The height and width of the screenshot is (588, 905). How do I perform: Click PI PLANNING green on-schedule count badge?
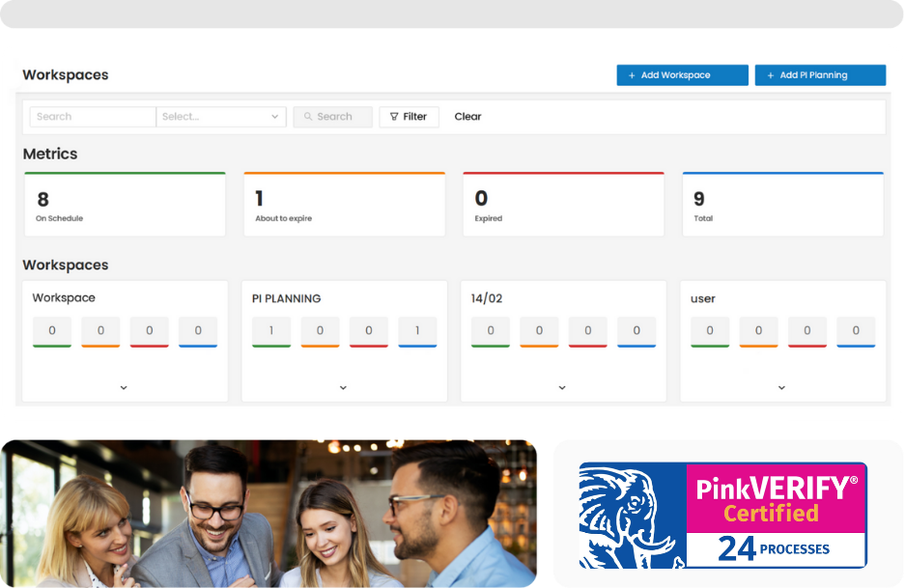tap(271, 331)
